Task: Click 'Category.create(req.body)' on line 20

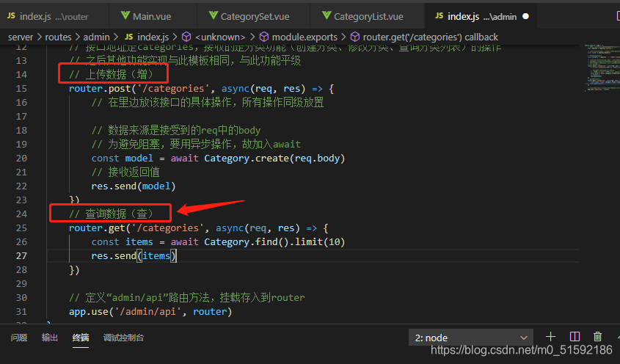Action: 274,159
